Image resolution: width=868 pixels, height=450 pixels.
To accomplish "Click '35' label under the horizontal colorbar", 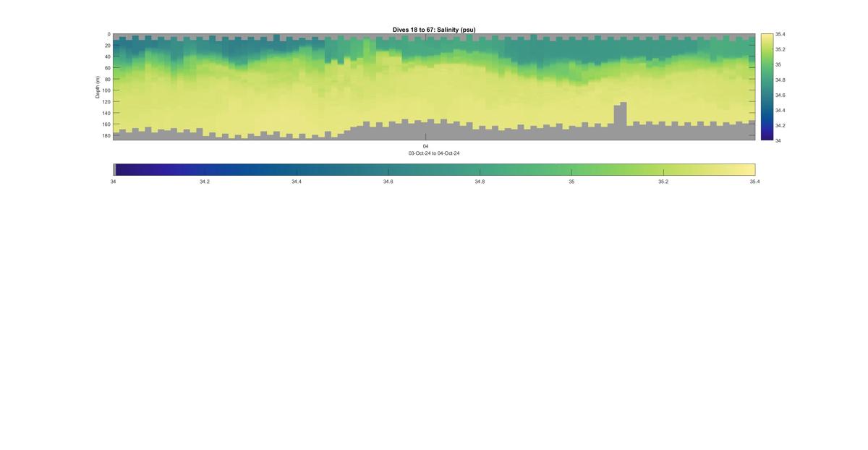I will point(571,182).
